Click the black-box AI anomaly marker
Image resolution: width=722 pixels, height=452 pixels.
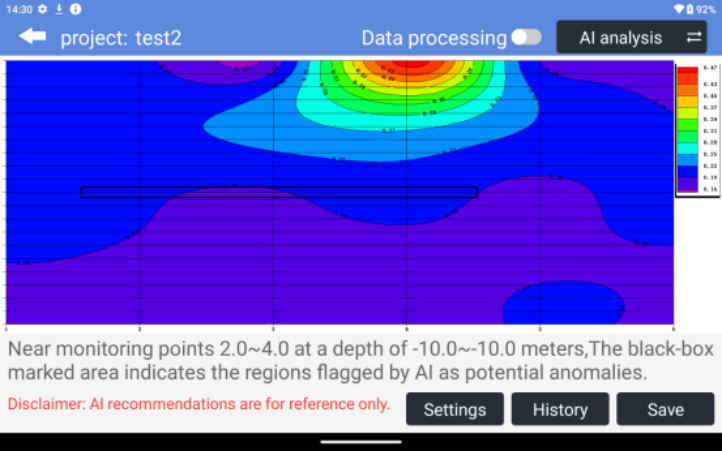278,192
